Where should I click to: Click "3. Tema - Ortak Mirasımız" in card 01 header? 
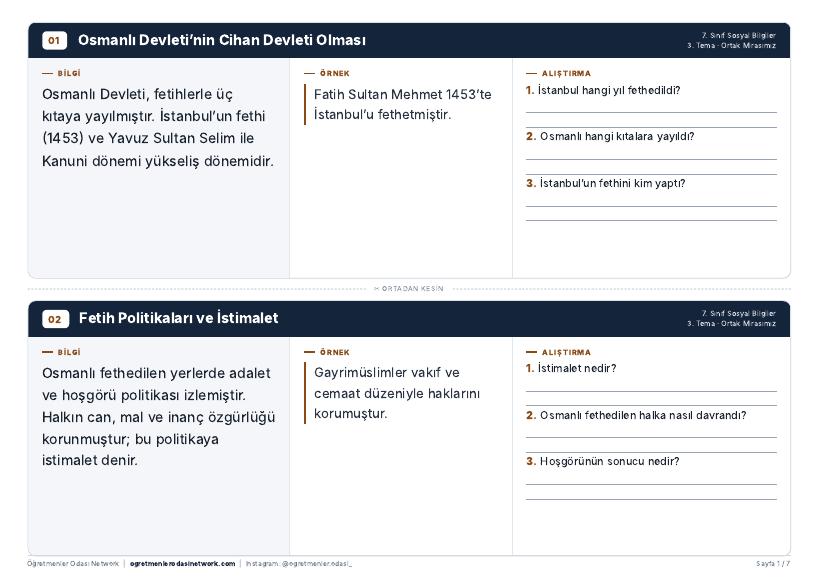coord(731,45)
